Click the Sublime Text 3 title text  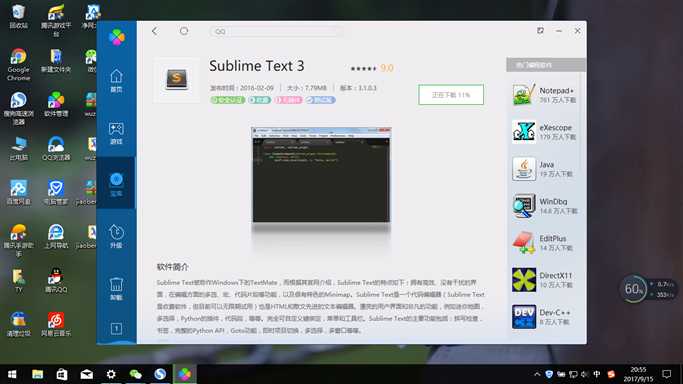tap(257, 66)
